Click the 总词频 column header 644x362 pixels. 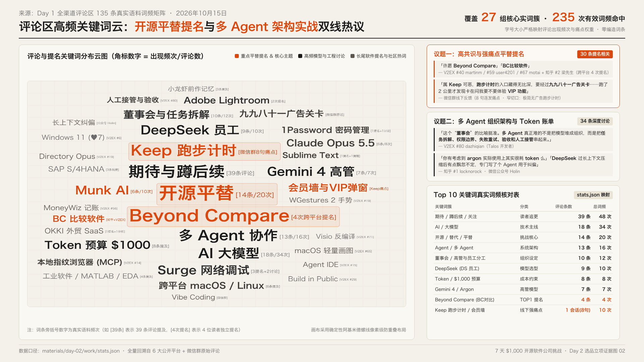point(599,206)
